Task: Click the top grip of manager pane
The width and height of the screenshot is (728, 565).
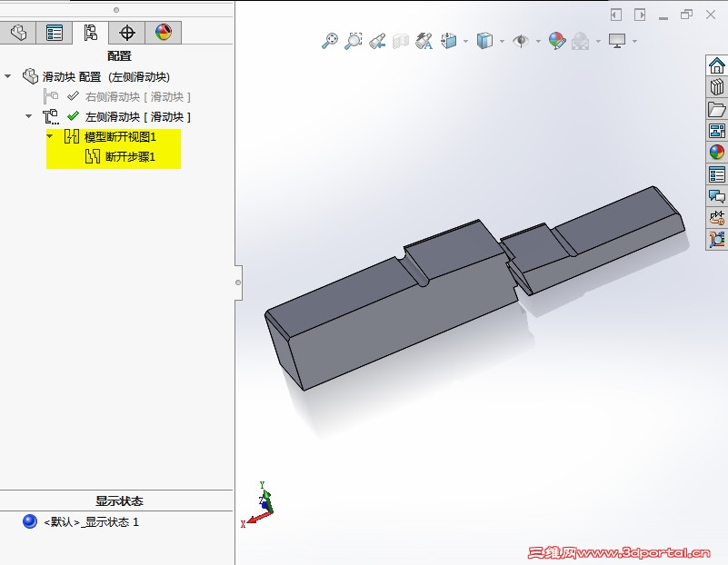Action: click(116, 10)
